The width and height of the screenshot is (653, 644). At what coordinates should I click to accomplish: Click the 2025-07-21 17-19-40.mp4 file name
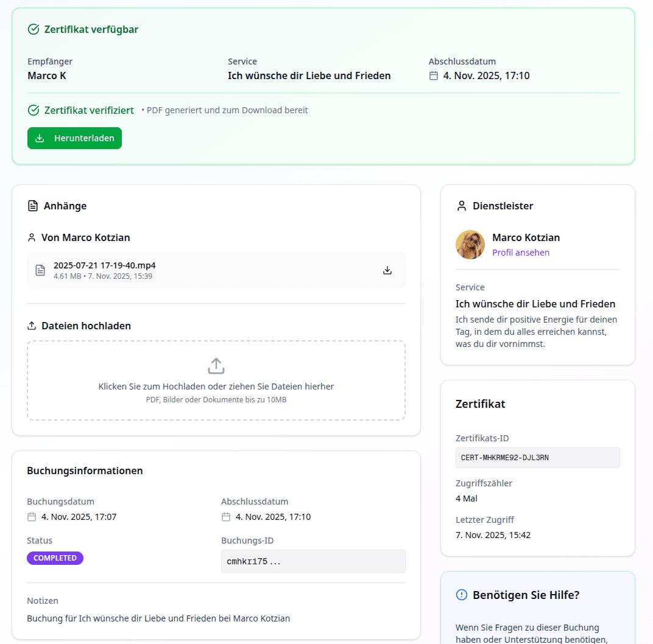point(104,265)
